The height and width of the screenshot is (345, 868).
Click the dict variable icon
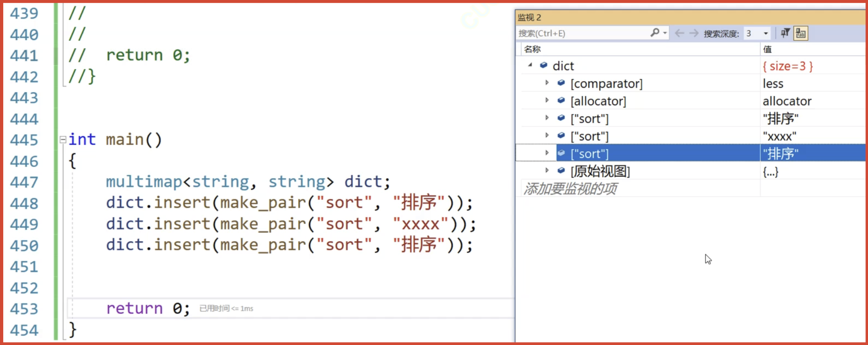[543, 65]
